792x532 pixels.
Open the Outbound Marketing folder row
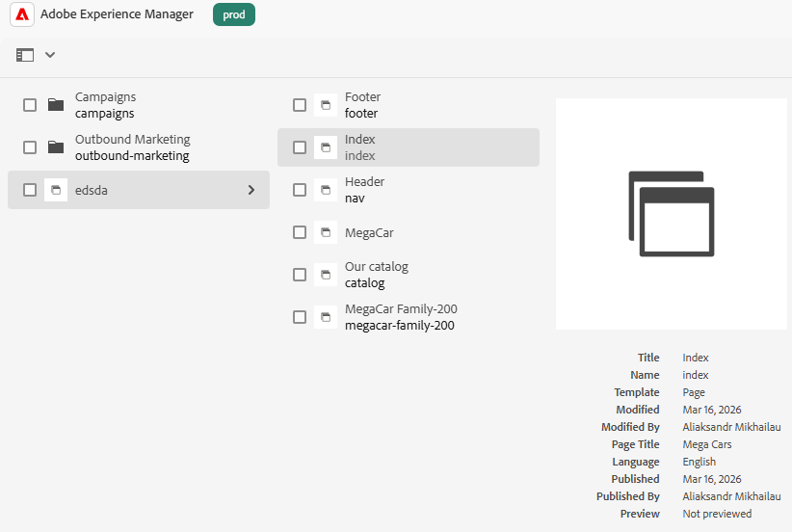click(139, 147)
